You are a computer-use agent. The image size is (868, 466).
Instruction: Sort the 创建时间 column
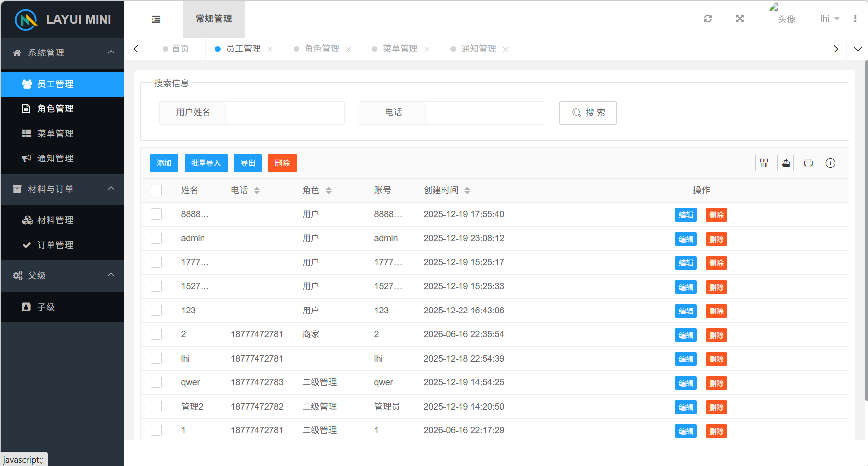pos(467,190)
